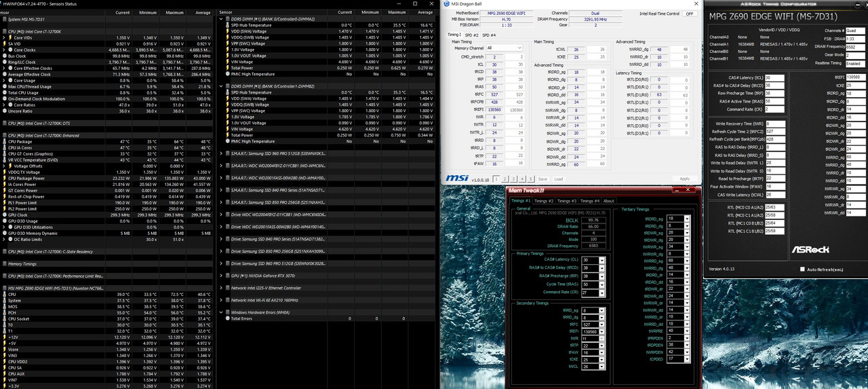
Task: Open Command Rate (CR) dropdown in Mem TweakIt
Action: 604,292
